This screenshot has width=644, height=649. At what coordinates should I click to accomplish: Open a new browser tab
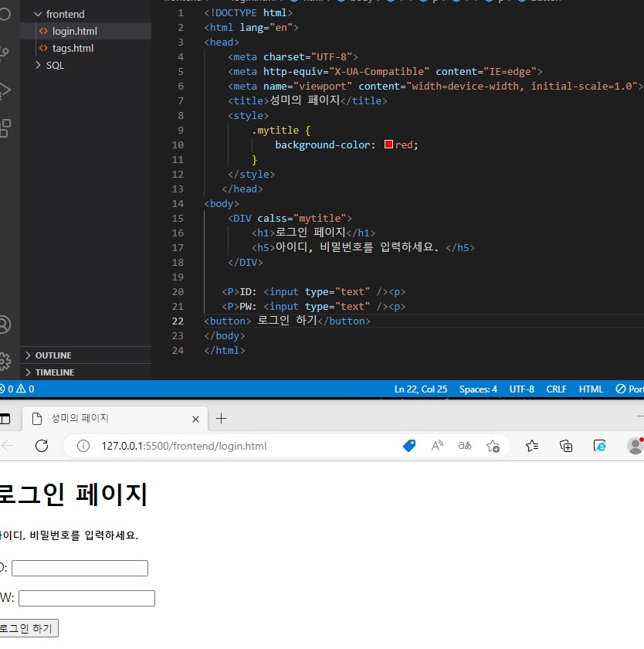tap(222, 419)
